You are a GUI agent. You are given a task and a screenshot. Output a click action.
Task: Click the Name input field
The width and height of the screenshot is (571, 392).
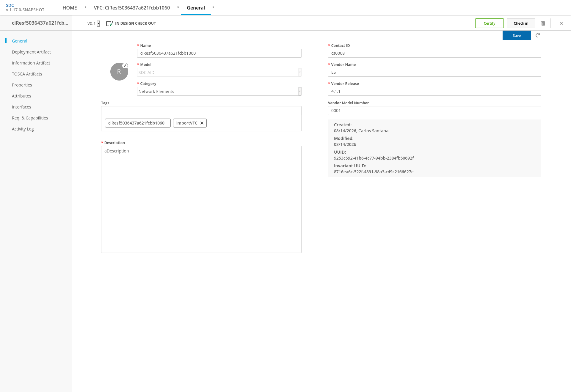[x=219, y=53]
